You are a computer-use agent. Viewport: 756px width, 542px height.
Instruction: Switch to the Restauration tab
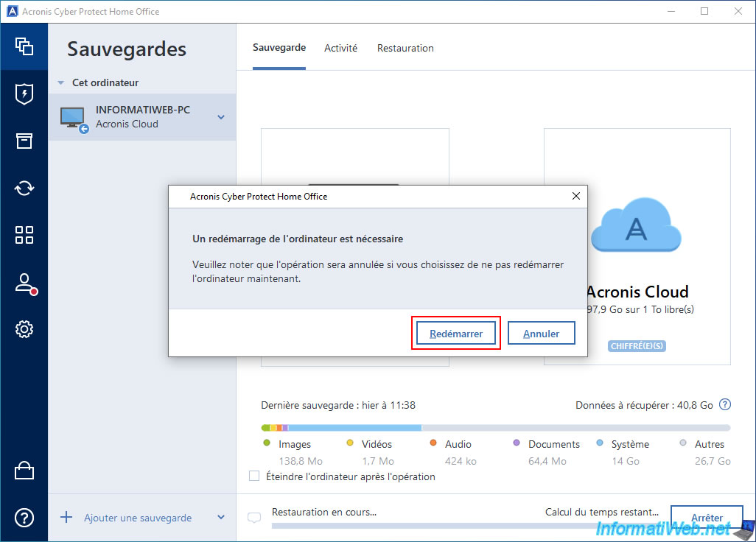click(405, 48)
